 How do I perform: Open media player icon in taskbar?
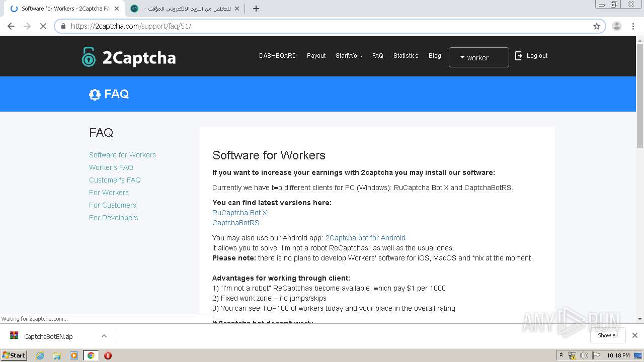tap(74, 355)
